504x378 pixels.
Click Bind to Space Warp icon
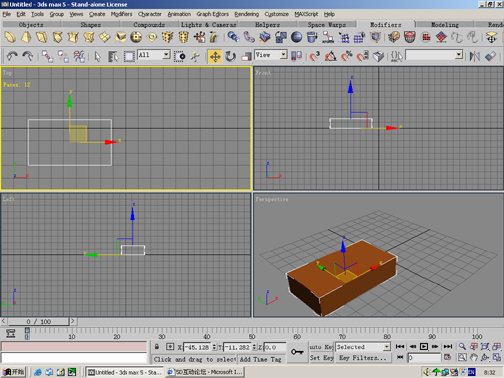(x=79, y=56)
